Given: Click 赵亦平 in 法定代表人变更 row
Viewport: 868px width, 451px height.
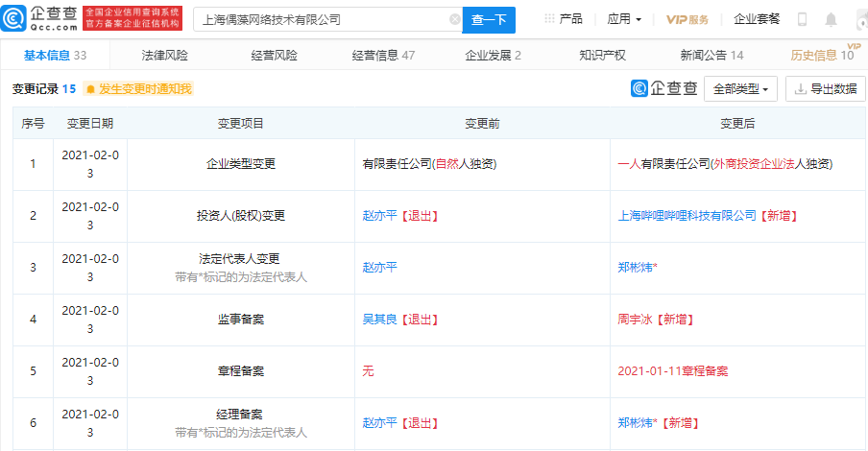Looking at the screenshot, I should click(380, 268).
